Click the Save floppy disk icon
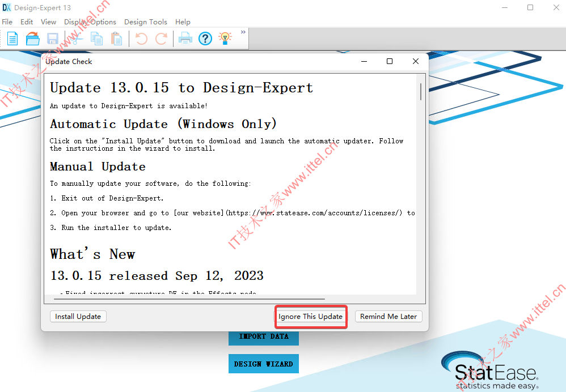The width and height of the screenshot is (566, 392). (53, 39)
